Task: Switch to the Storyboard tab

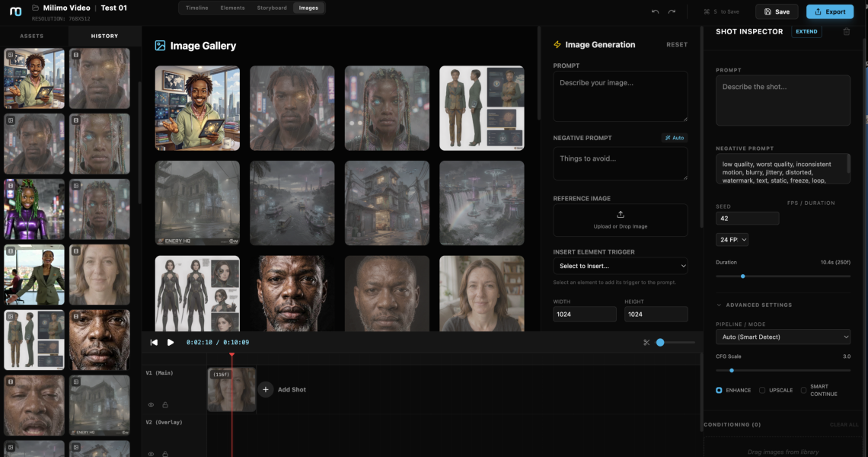Action: click(x=272, y=8)
